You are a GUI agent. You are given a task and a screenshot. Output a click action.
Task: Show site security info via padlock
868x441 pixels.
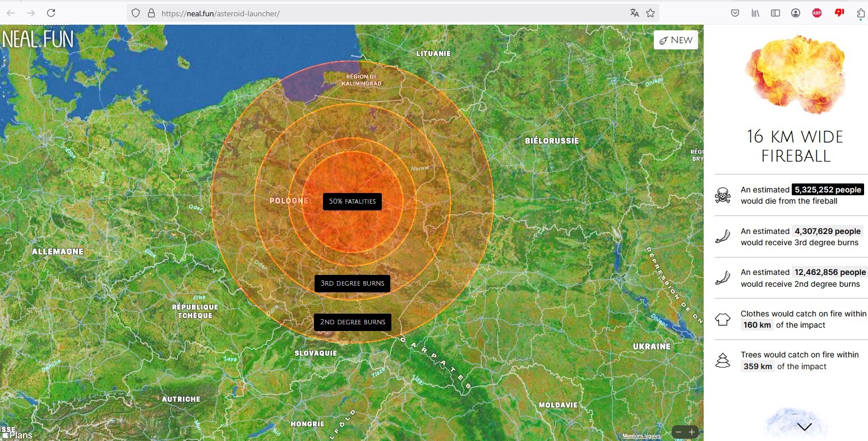click(x=151, y=13)
